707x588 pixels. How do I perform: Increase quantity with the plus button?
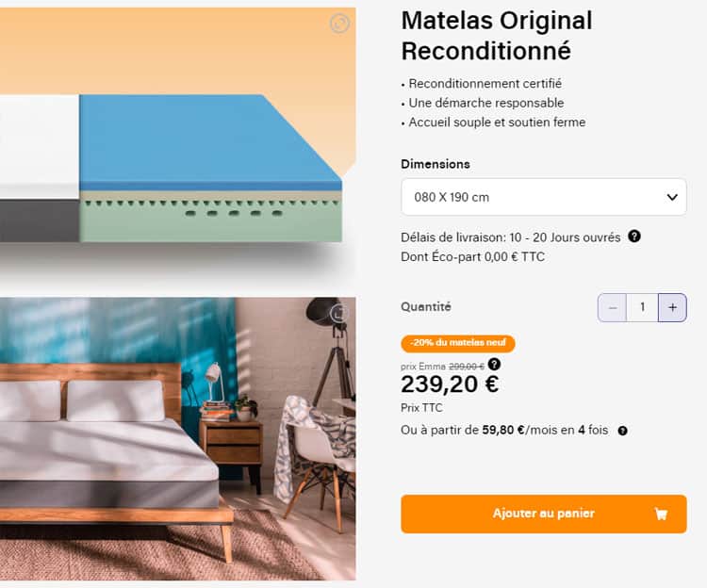pyautogui.click(x=672, y=307)
